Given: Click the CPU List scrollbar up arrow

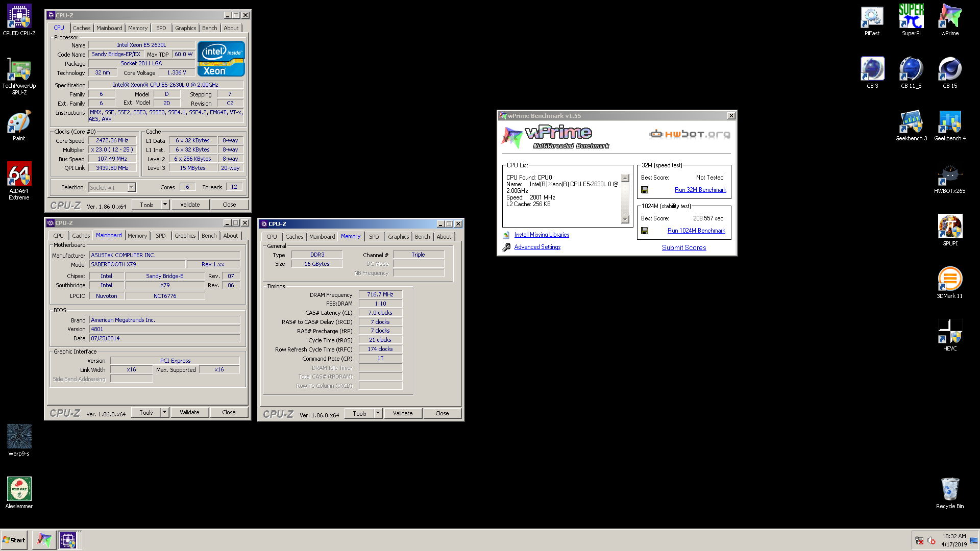Looking at the screenshot, I should click(x=625, y=178).
